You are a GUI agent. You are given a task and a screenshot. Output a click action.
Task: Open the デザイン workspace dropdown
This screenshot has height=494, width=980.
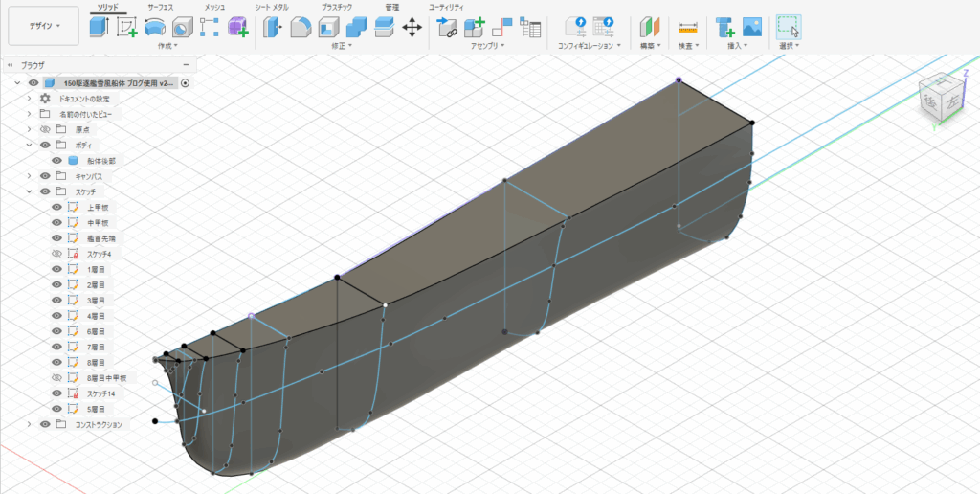click(x=42, y=26)
